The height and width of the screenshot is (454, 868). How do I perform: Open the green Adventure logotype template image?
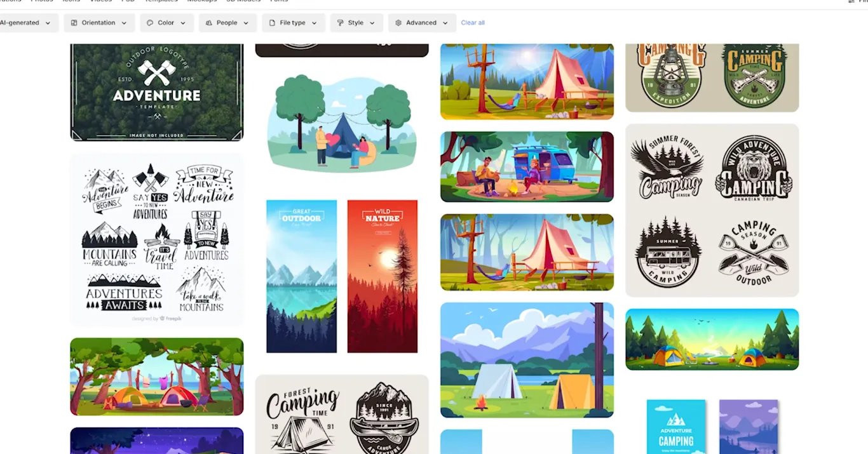point(156,91)
